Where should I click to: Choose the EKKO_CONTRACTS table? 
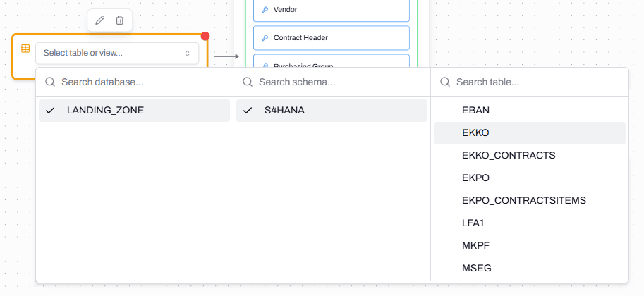[530, 156]
